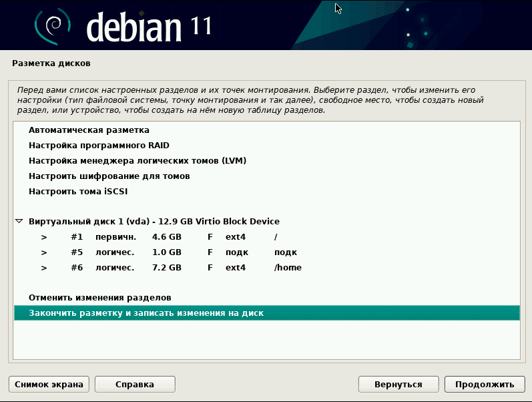
Task: Click the '/' mount point text
Action: [x=276, y=236]
